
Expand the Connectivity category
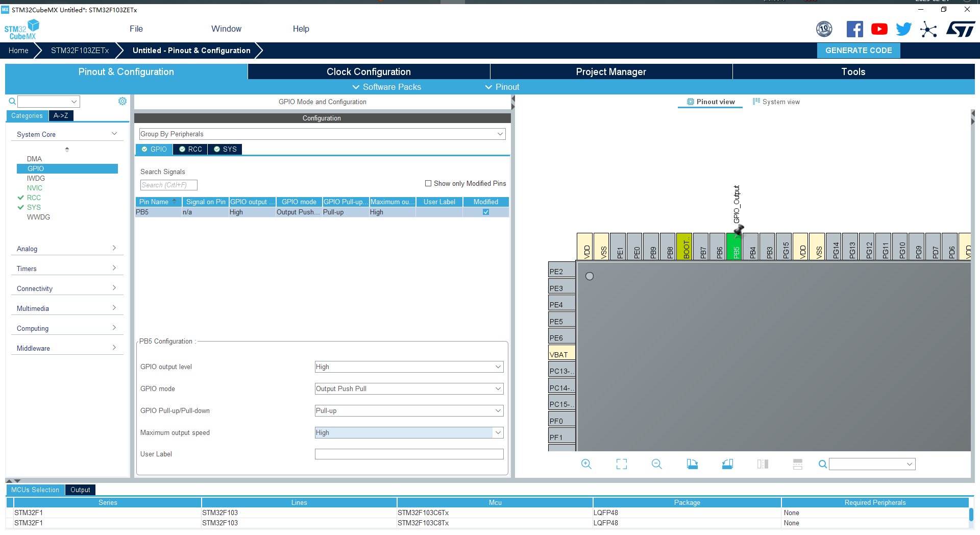point(67,288)
